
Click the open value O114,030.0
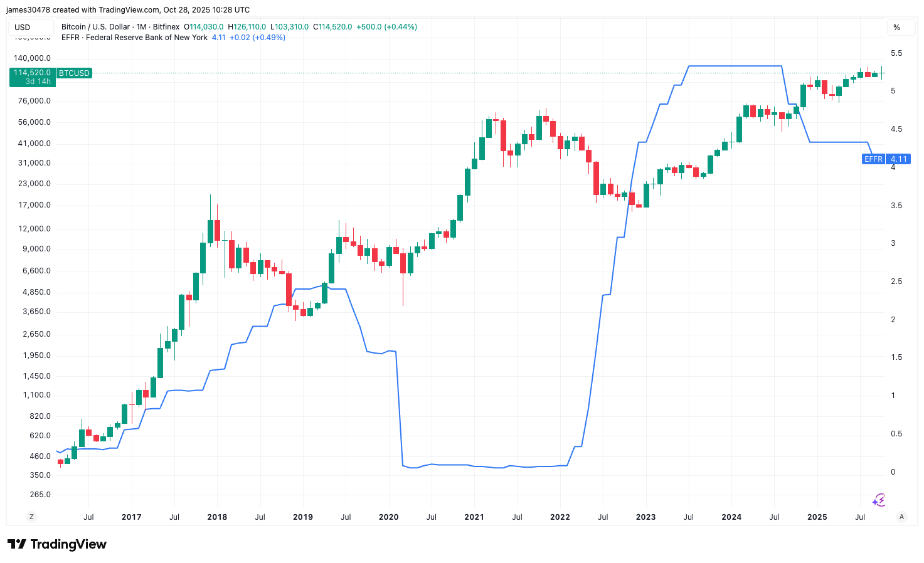pyautogui.click(x=204, y=27)
